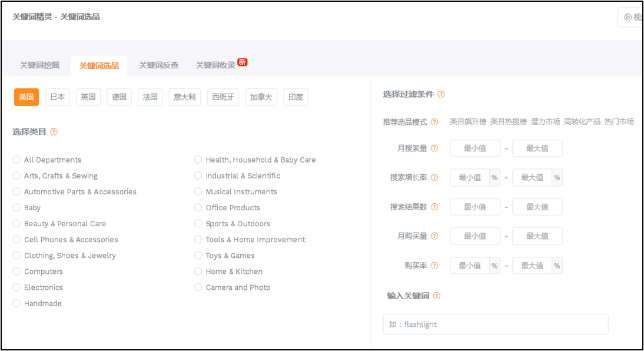This screenshot has height=351, width=644.
Task: Open the 月搜索量 help tooltip icon
Action: [434, 148]
